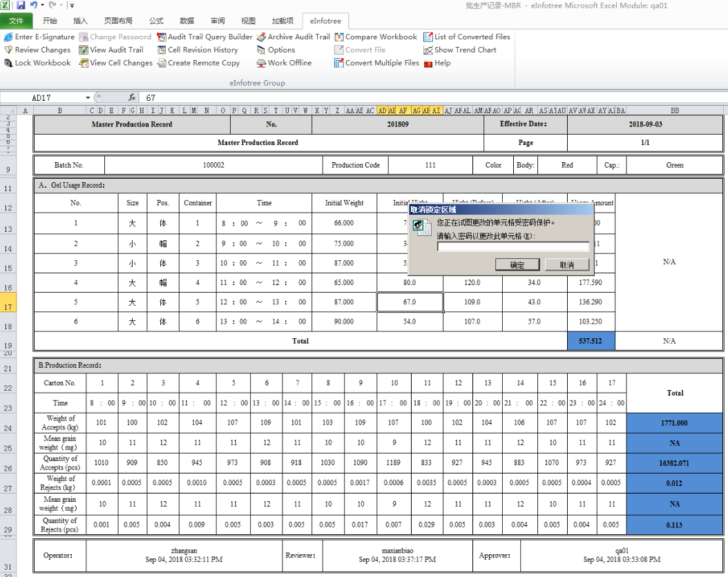
Task: Click the Save icon in quick access toolbar
Action: (21, 6)
